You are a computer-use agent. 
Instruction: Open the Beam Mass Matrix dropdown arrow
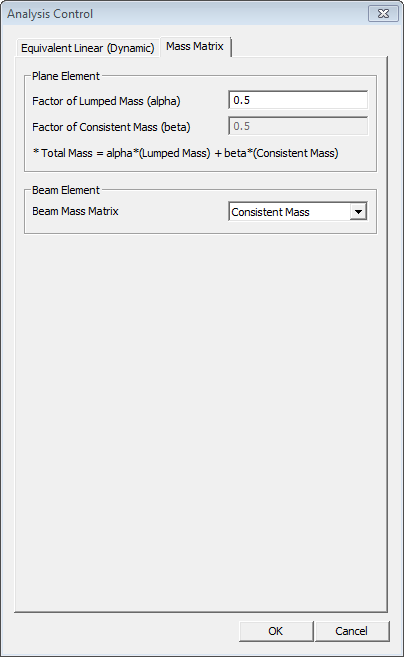coord(358,212)
